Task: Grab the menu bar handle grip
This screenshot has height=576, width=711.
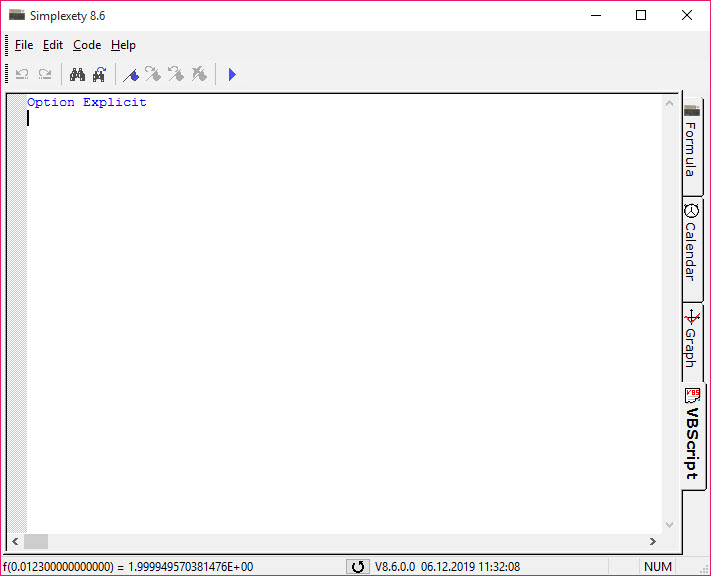Action: pyautogui.click(x=6, y=45)
